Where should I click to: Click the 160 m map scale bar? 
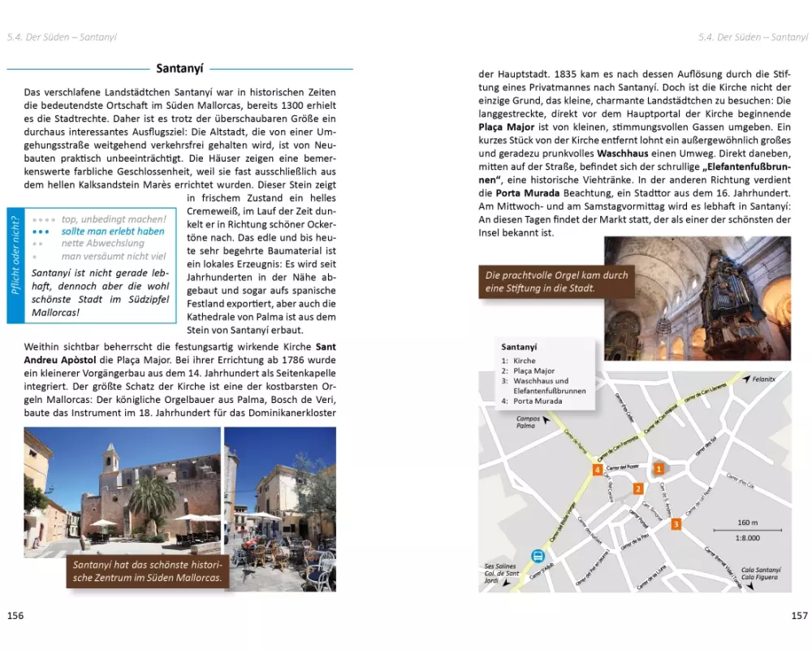[x=747, y=530]
